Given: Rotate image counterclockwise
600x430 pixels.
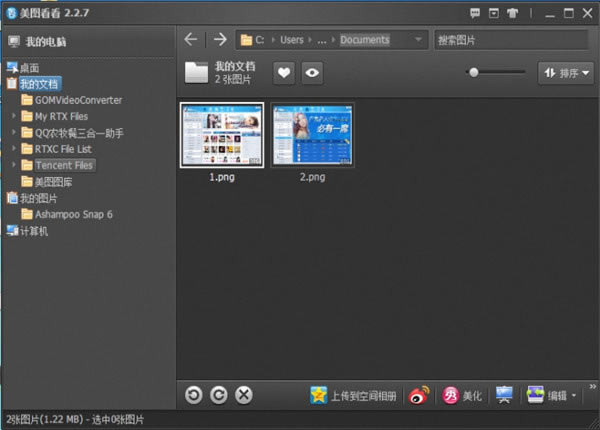Looking at the screenshot, I should point(194,395).
